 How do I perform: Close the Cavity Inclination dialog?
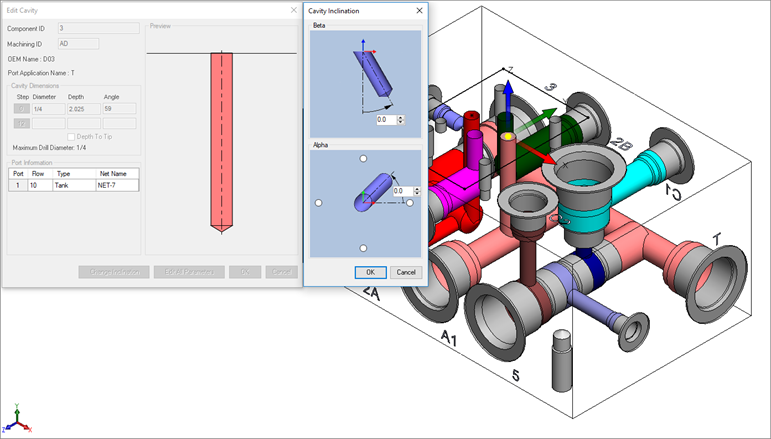point(418,10)
